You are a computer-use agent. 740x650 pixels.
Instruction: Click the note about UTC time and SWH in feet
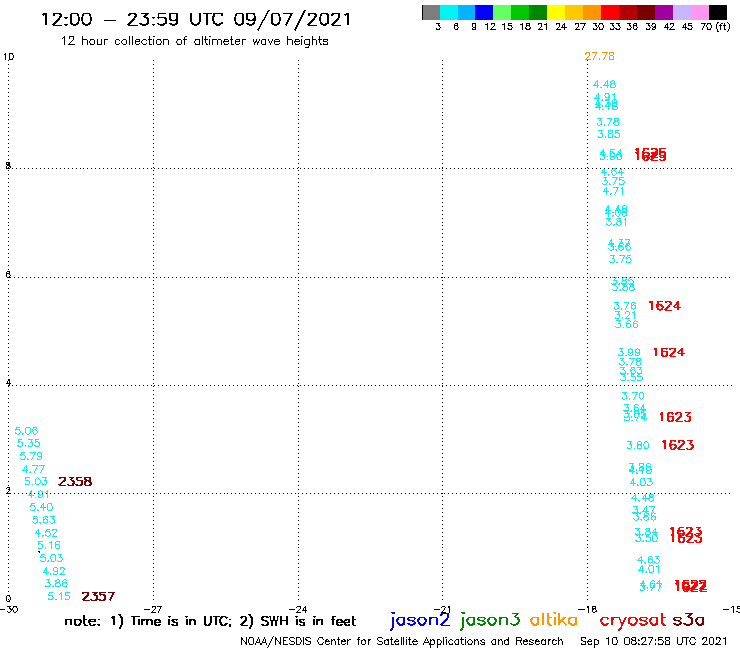pos(210,621)
